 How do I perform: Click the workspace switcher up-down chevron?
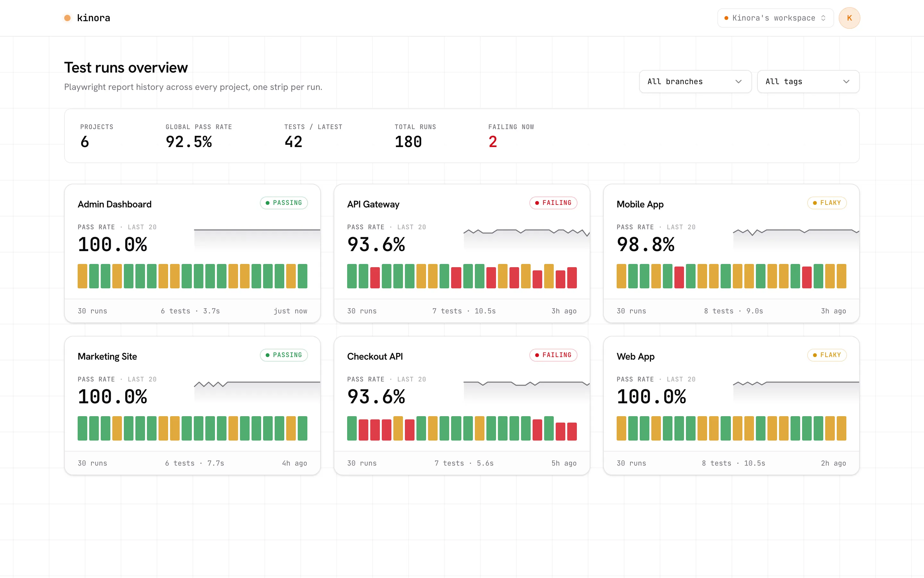click(823, 18)
